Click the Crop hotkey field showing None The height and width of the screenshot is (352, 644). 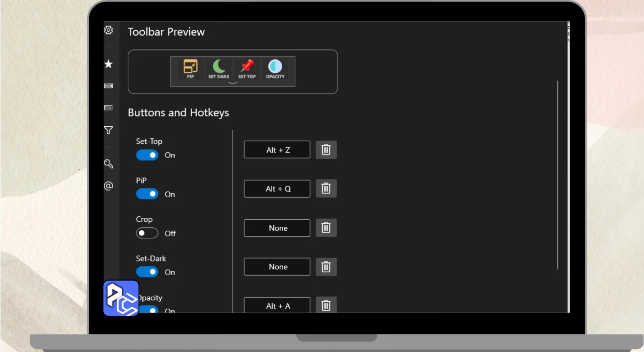tap(277, 228)
